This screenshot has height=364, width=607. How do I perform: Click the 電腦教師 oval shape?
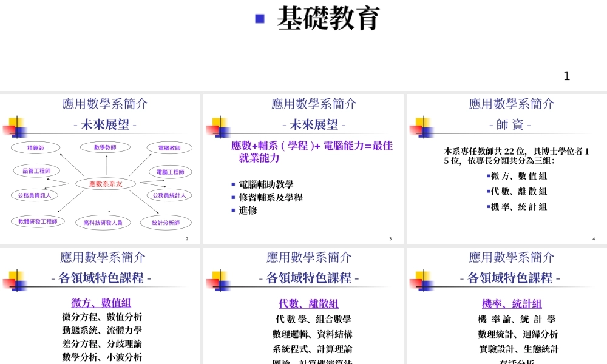point(168,147)
